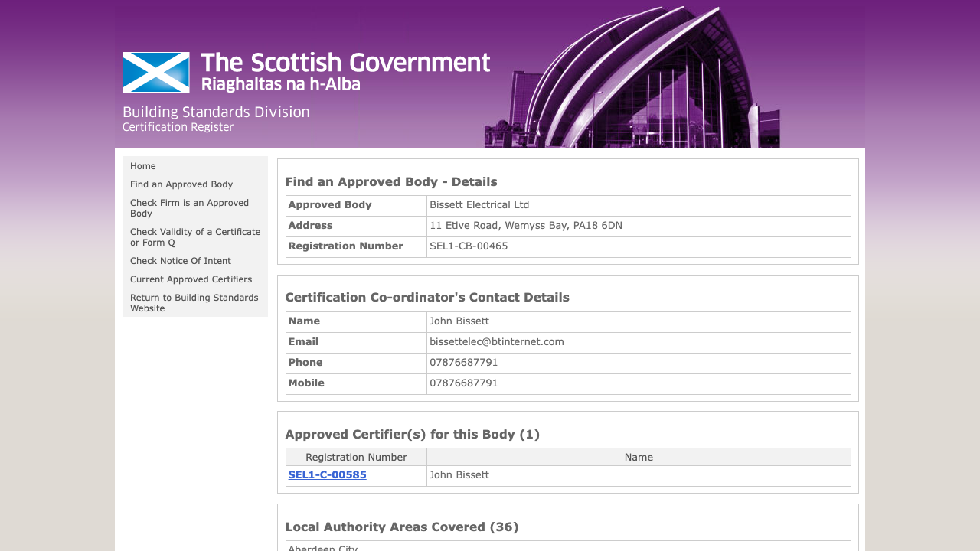Image resolution: width=980 pixels, height=551 pixels.
Task: View Current Approved Certifiers
Action: pos(191,279)
